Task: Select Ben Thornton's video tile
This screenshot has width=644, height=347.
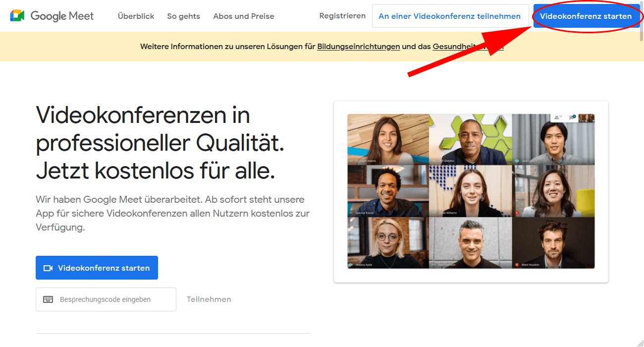Action: [471, 243]
